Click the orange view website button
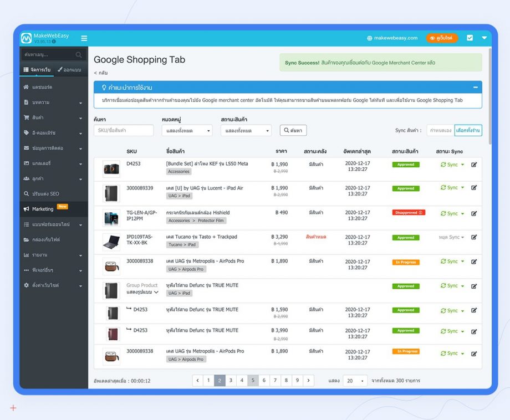 point(442,38)
